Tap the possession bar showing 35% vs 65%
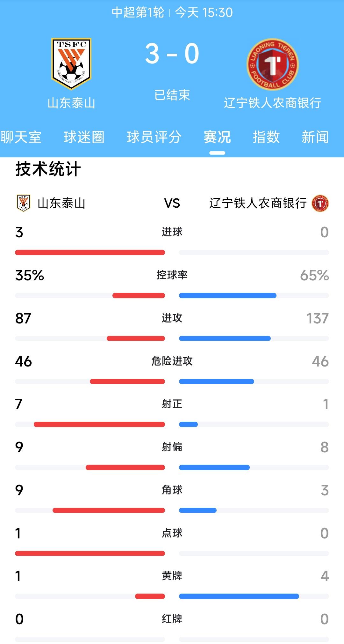 click(172, 296)
